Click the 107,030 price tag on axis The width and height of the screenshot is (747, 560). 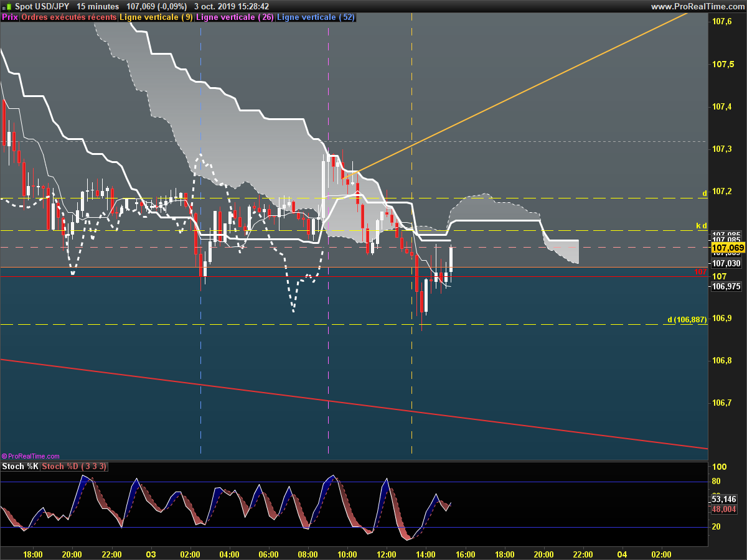[x=726, y=263]
